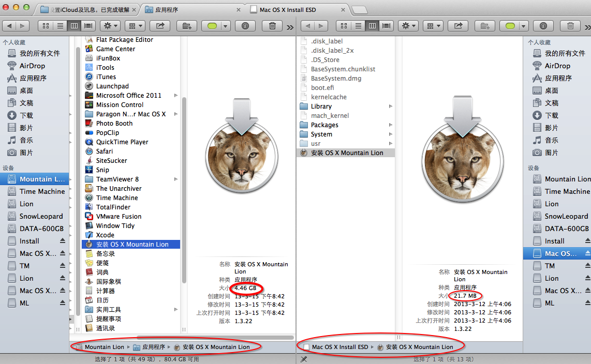
Task: Click left pane vertical scrollbar
Action: pos(184,190)
